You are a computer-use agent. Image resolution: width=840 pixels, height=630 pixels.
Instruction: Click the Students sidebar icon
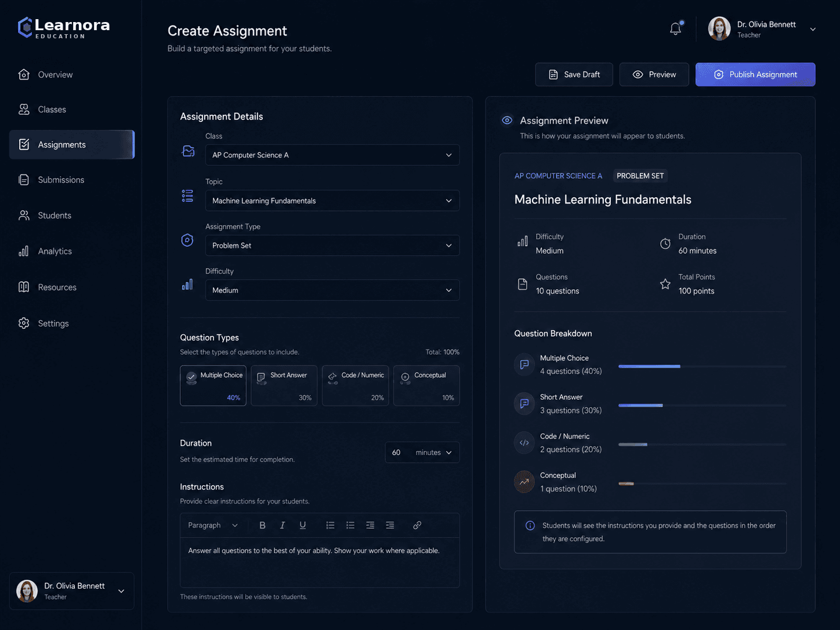24,215
